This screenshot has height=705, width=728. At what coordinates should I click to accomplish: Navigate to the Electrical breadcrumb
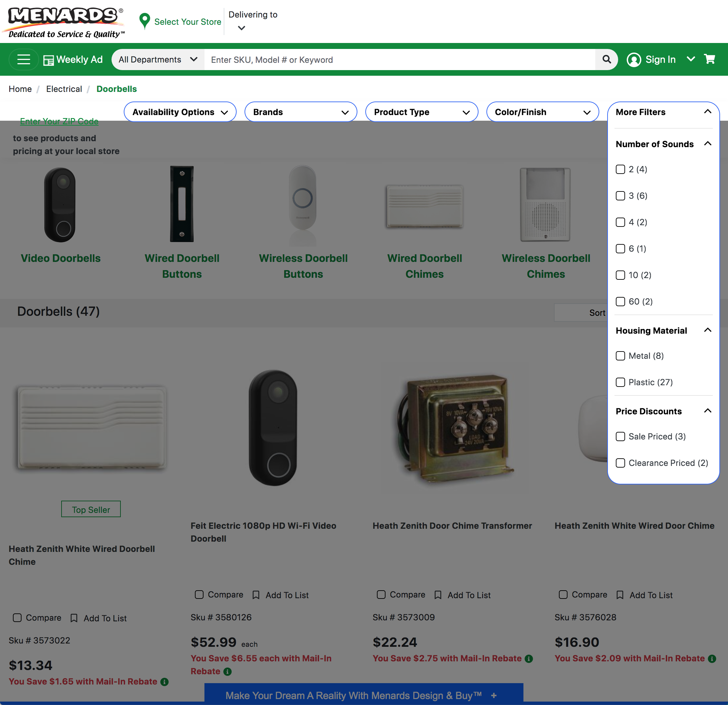click(64, 89)
